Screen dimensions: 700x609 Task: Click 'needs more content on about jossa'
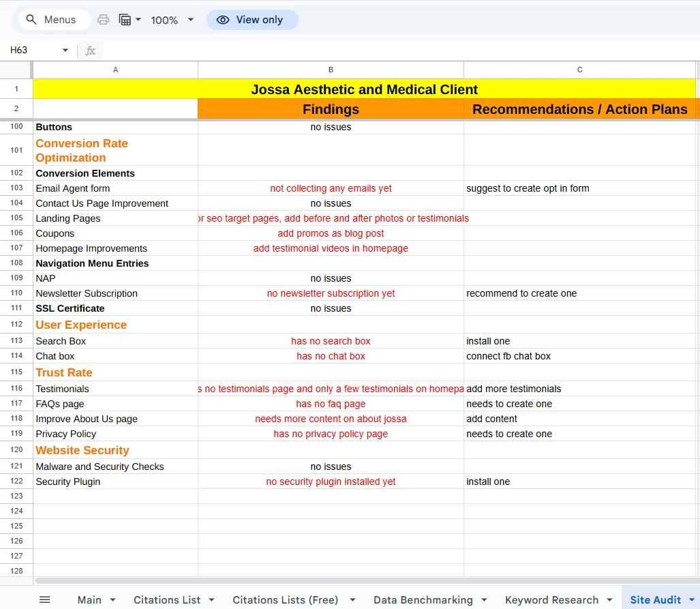click(331, 419)
